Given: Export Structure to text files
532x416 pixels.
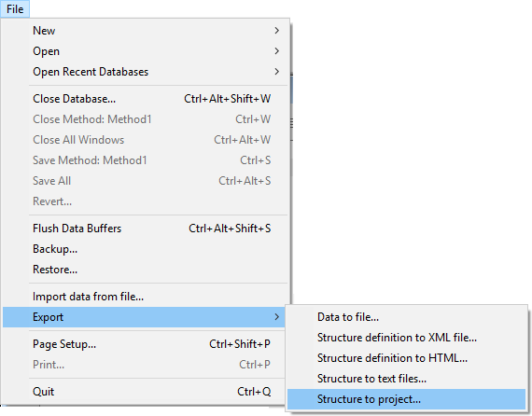Looking at the screenshot, I should (x=406, y=379).
